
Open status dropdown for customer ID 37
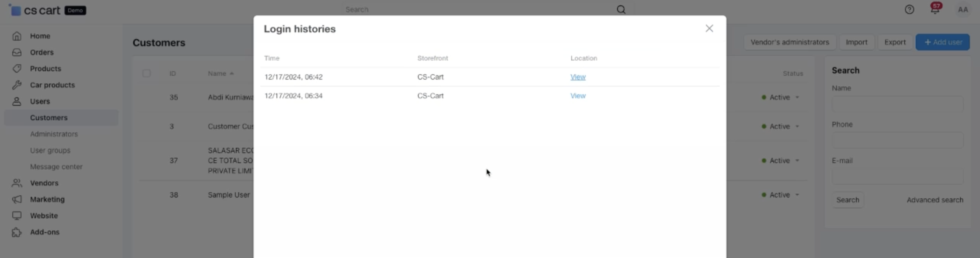pyautogui.click(x=797, y=161)
